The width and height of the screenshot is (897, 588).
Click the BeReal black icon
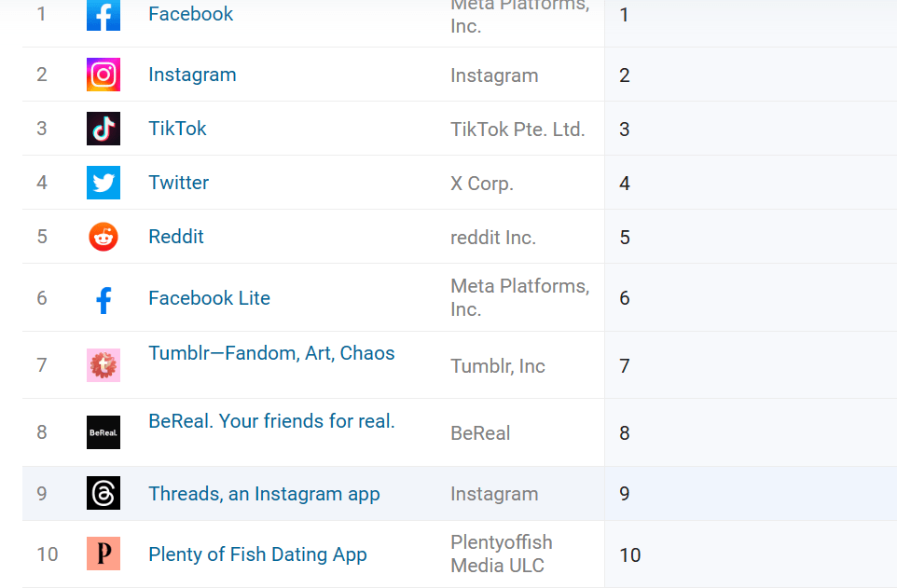103,432
